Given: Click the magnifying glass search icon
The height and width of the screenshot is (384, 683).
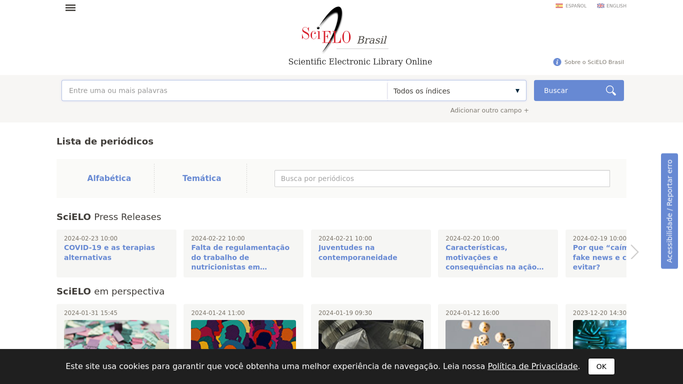Looking at the screenshot, I should pos(611,91).
